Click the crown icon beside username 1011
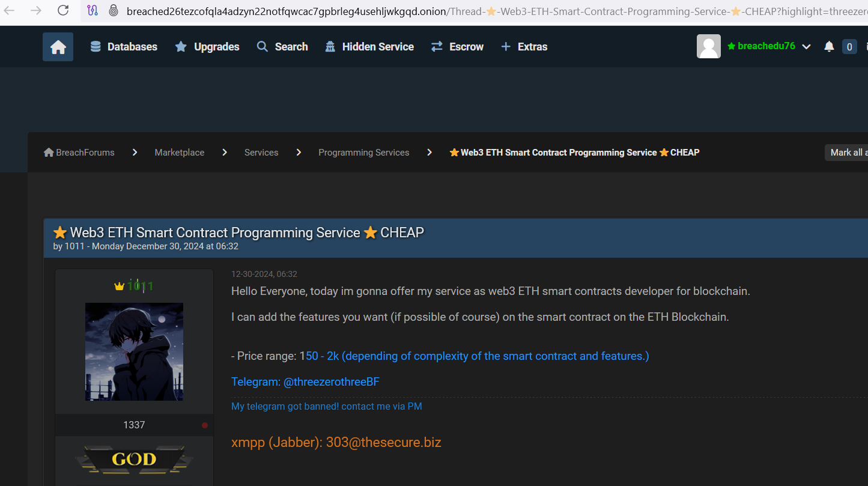The height and width of the screenshot is (486, 868). tap(119, 287)
